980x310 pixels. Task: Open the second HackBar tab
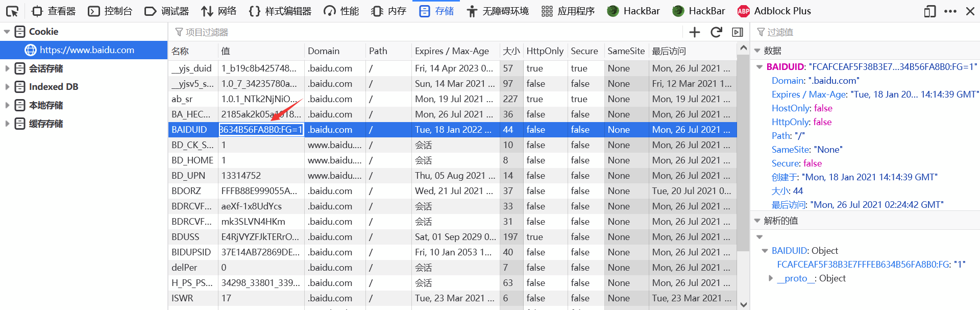[699, 11]
